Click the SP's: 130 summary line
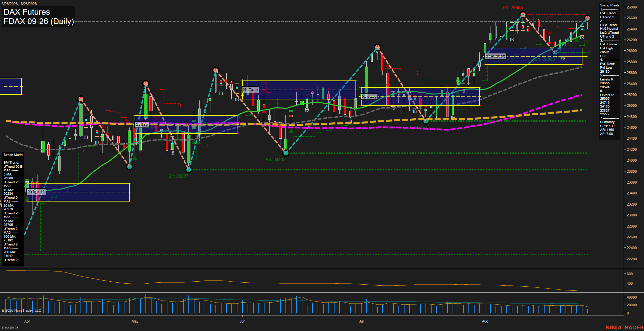The image size is (644, 331). point(607,126)
